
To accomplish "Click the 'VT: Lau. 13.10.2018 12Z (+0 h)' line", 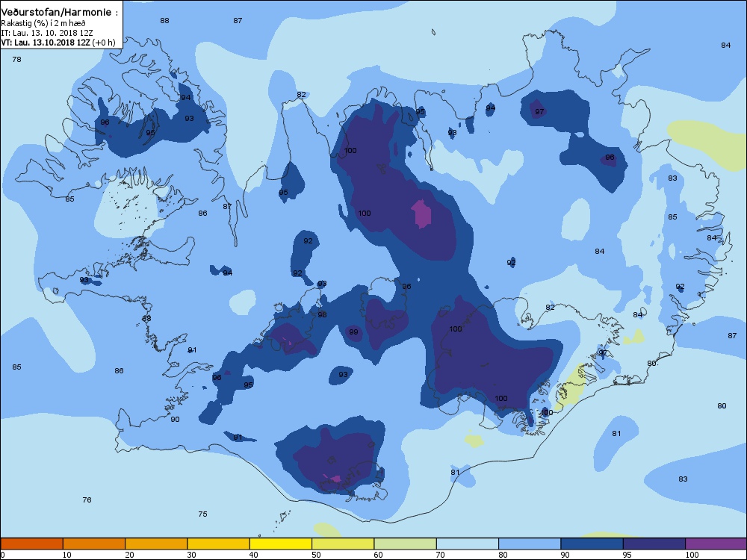I will 58,43.
